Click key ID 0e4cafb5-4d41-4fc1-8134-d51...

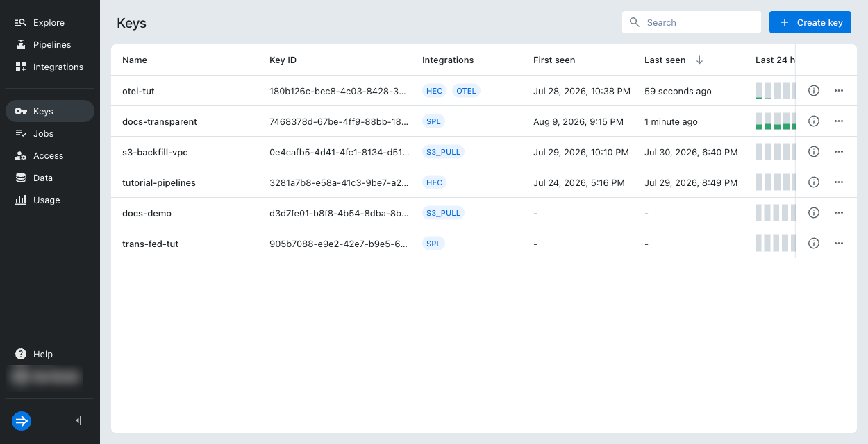[x=338, y=152]
